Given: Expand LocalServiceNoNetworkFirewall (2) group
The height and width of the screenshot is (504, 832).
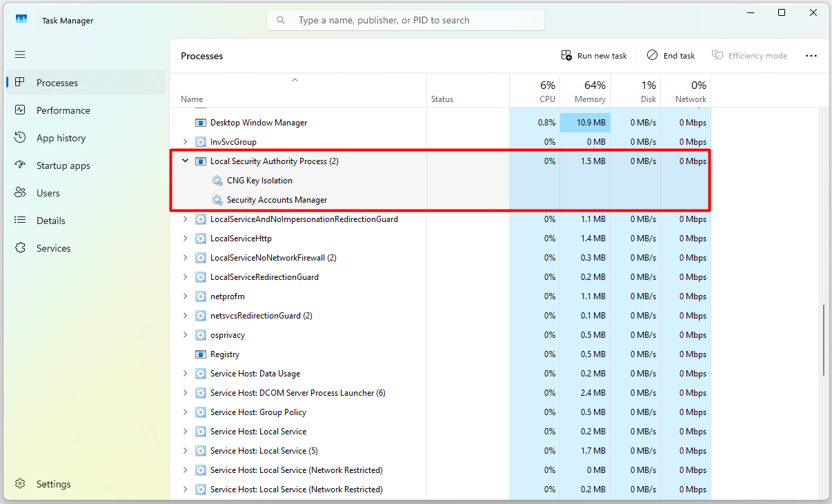Looking at the screenshot, I should pos(185,257).
